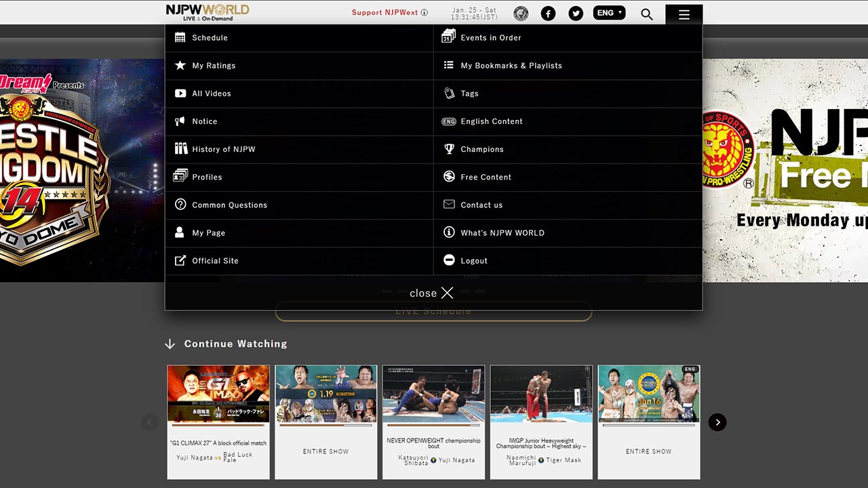Open the Twitter page from the header
Image resolution: width=868 pixels, height=488 pixels.
[x=576, y=14]
